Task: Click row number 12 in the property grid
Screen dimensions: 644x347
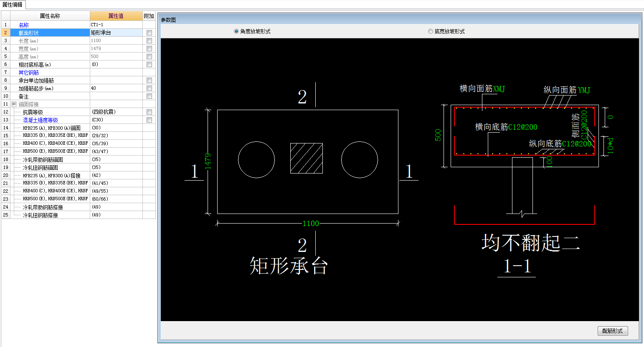Action: pyautogui.click(x=5, y=112)
